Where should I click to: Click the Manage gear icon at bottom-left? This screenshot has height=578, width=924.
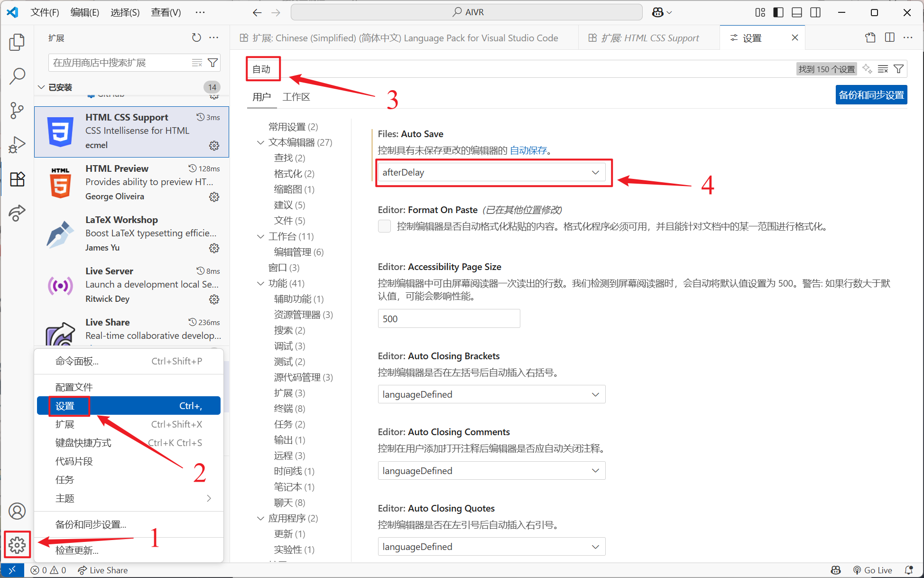17,545
